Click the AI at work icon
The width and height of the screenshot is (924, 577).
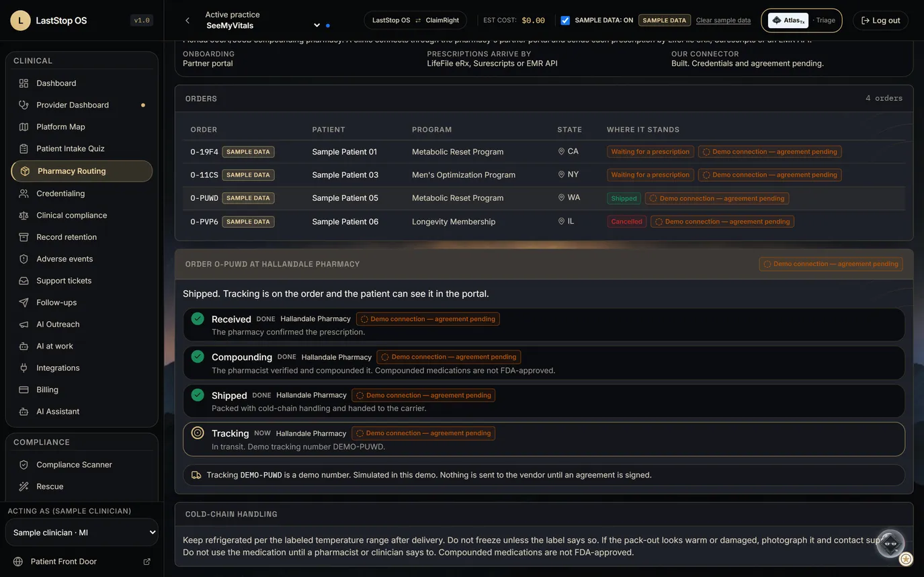(24, 346)
